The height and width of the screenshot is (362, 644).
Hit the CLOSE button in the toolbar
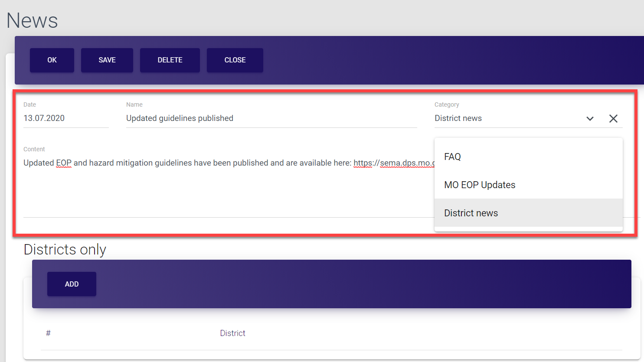coord(235,60)
